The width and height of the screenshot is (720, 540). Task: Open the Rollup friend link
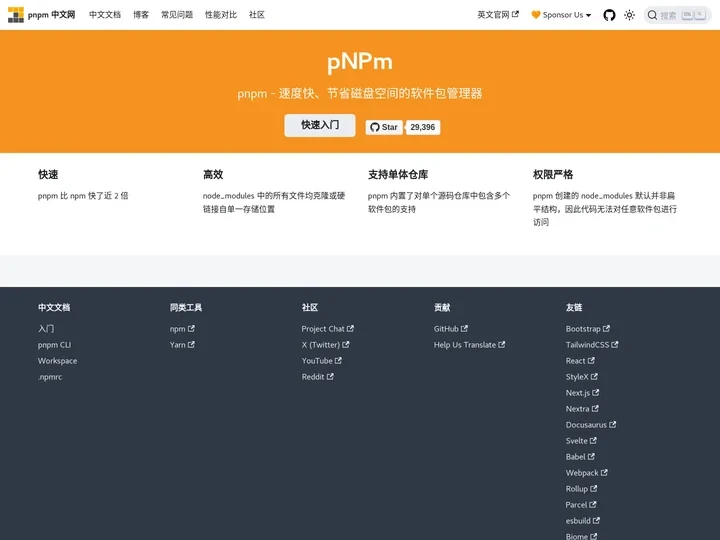(581, 489)
